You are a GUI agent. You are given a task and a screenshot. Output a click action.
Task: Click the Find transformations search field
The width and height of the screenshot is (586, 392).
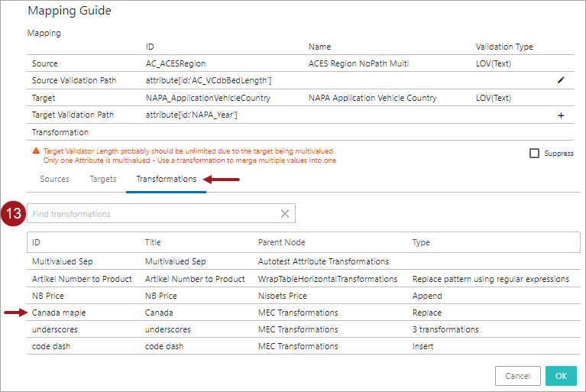click(153, 214)
